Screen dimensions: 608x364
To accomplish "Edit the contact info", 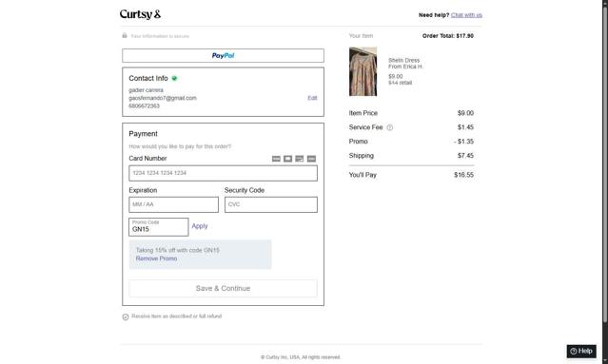I will tap(312, 98).
